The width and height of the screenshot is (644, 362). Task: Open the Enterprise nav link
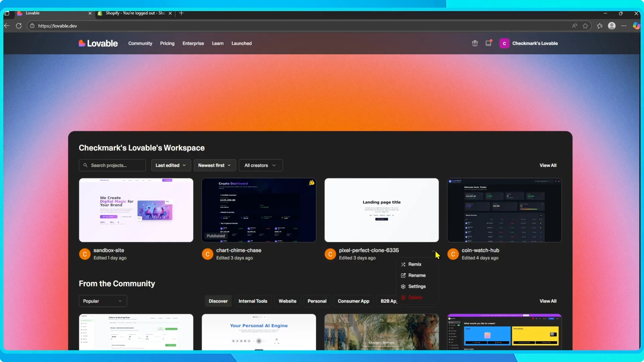point(193,44)
